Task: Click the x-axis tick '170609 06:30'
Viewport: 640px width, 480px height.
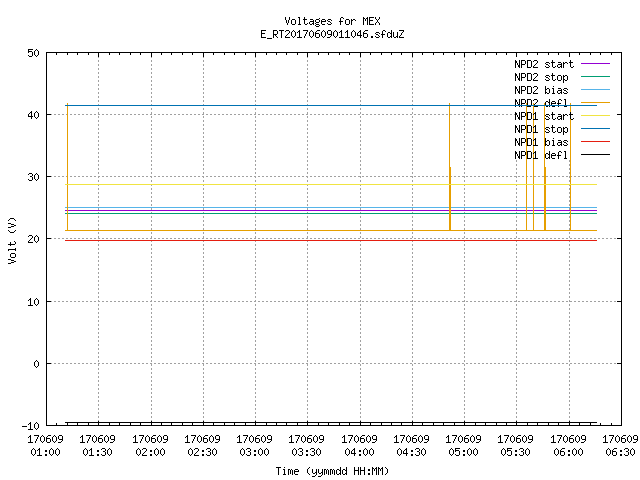Action: (620, 446)
